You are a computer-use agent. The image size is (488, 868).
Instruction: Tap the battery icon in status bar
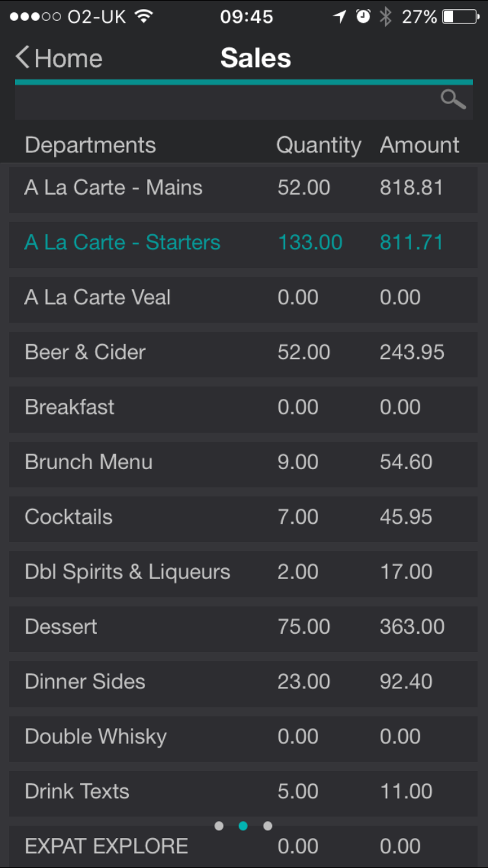pyautogui.click(x=461, y=17)
